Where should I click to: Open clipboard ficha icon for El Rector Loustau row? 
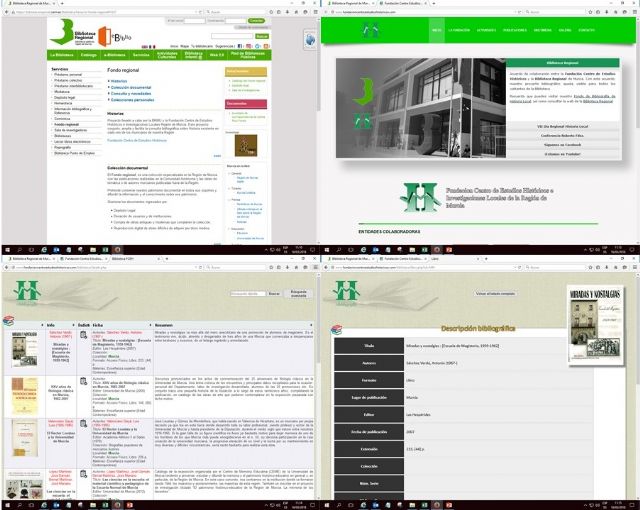pos(83,424)
